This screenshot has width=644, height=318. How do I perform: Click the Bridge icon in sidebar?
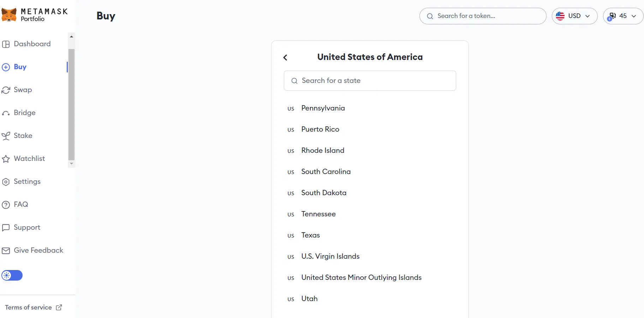(6, 113)
